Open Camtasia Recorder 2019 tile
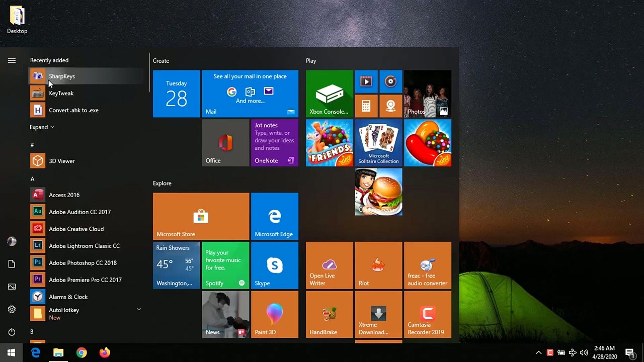The width and height of the screenshot is (644, 362). pyautogui.click(x=427, y=314)
